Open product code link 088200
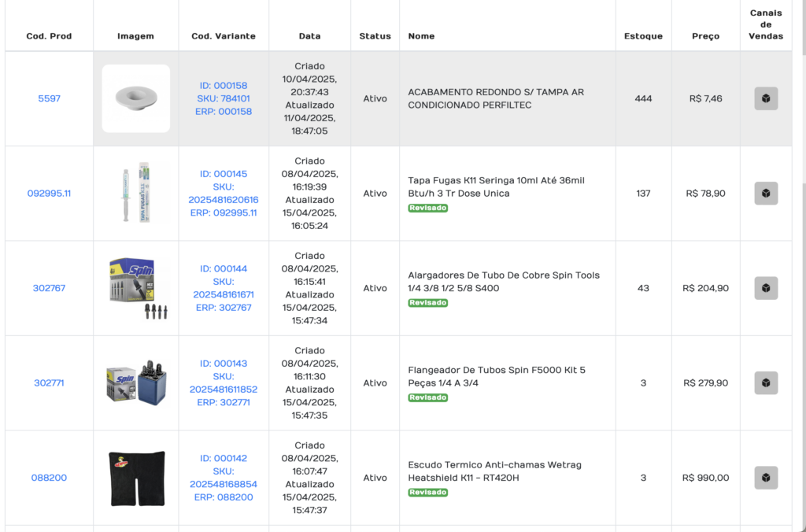Image resolution: width=806 pixels, height=532 pixels. click(49, 478)
